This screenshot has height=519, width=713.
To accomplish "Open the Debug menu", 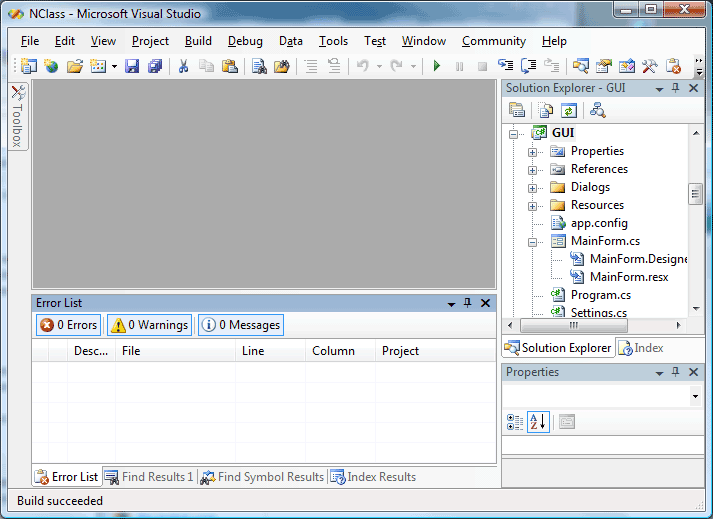I will (245, 41).
